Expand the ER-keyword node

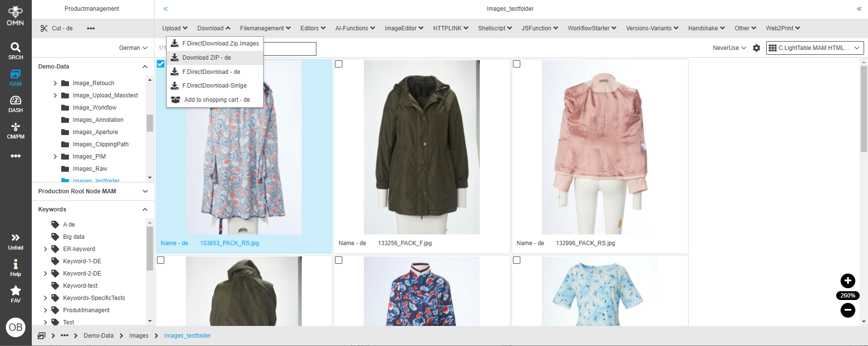coord(45,249)
